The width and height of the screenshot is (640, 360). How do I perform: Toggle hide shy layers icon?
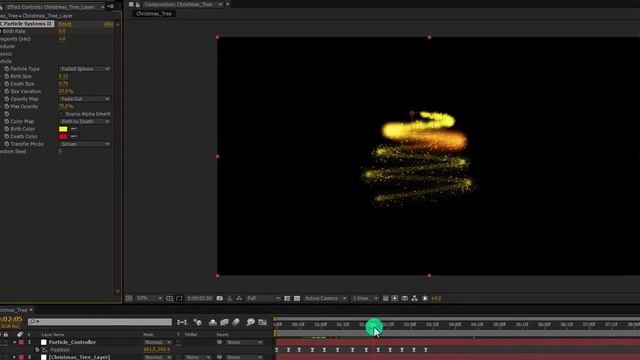(x=213, y=322)
